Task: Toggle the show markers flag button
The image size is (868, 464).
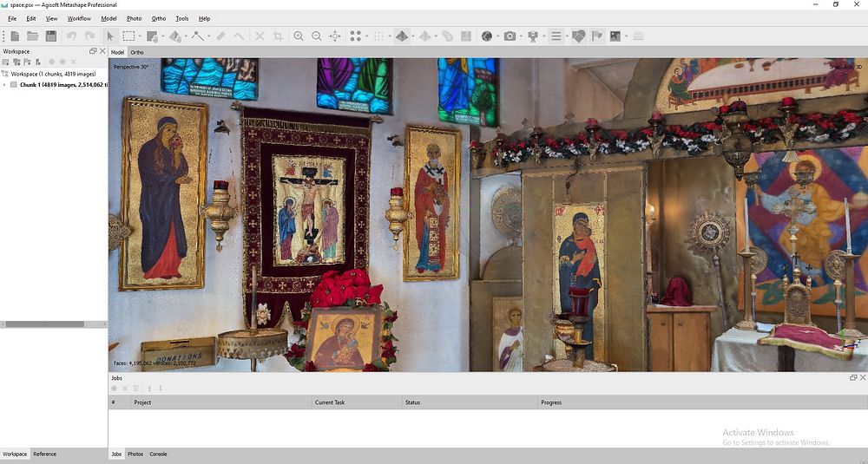Action: (x=597, y=36)
